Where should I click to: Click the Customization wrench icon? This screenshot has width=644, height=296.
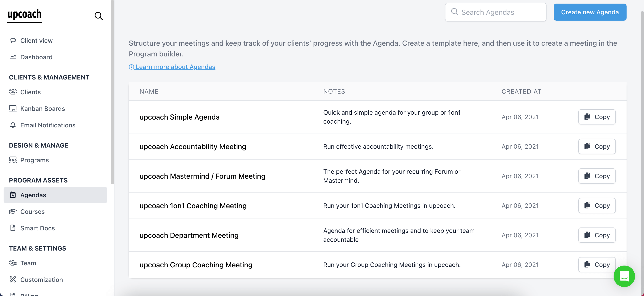tap(13, 279)
